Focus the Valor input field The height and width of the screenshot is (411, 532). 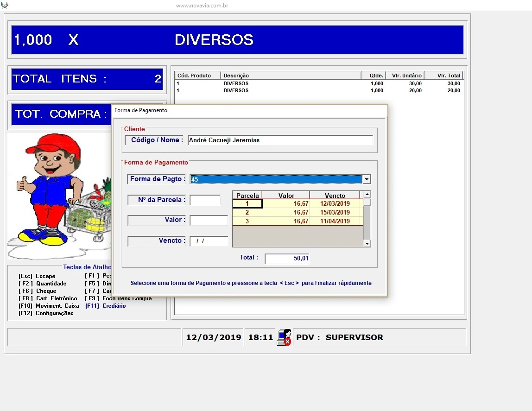209,221
